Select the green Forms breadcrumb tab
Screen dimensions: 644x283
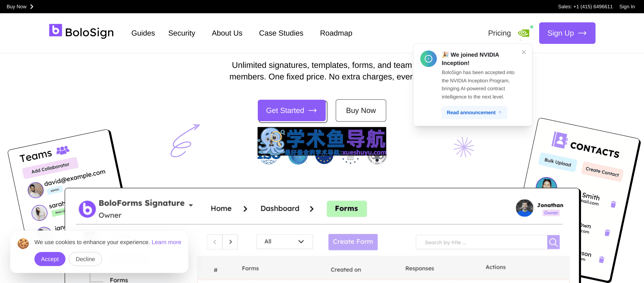[x=347, y=209]
